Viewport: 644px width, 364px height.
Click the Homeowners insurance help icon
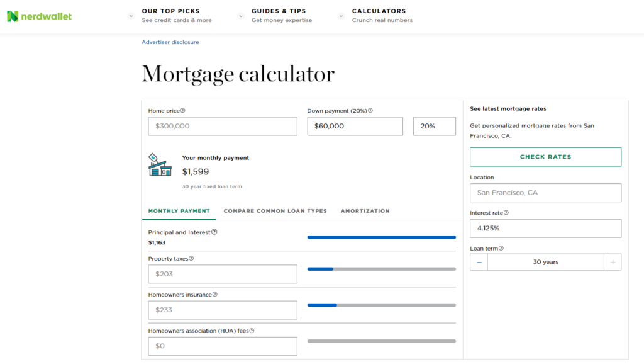pyautogui.click(x=215, y=294)
